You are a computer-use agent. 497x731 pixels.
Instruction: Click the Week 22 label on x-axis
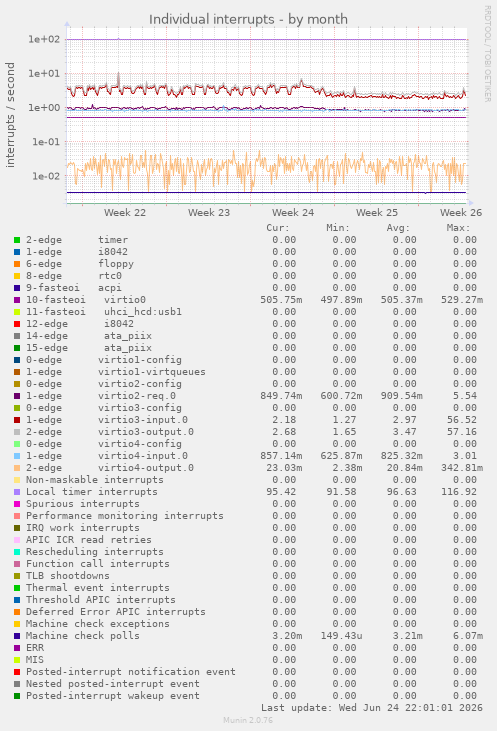tap(124, 213)
